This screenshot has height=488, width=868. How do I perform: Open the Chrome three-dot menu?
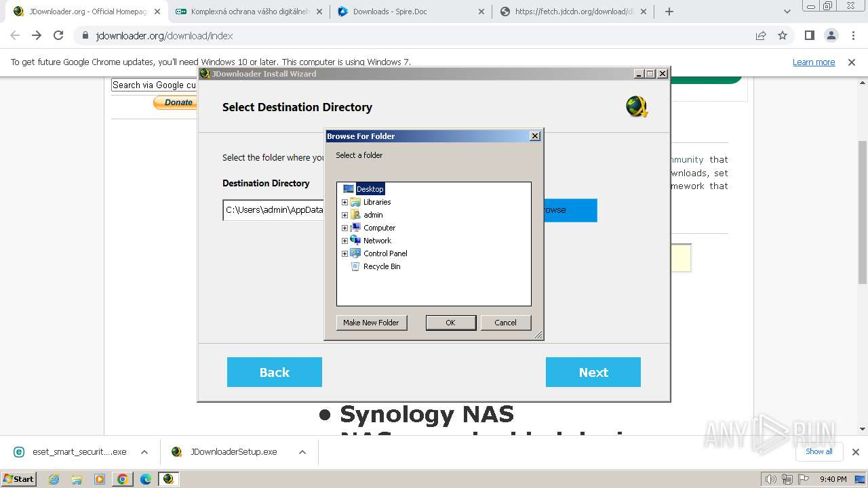point(853,35)
